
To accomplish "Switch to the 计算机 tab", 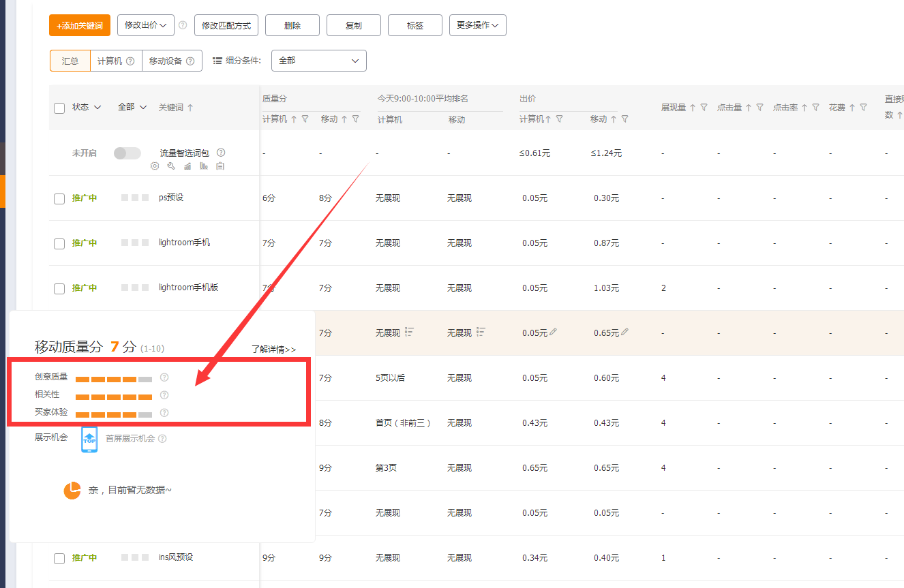I will [116, 61].
